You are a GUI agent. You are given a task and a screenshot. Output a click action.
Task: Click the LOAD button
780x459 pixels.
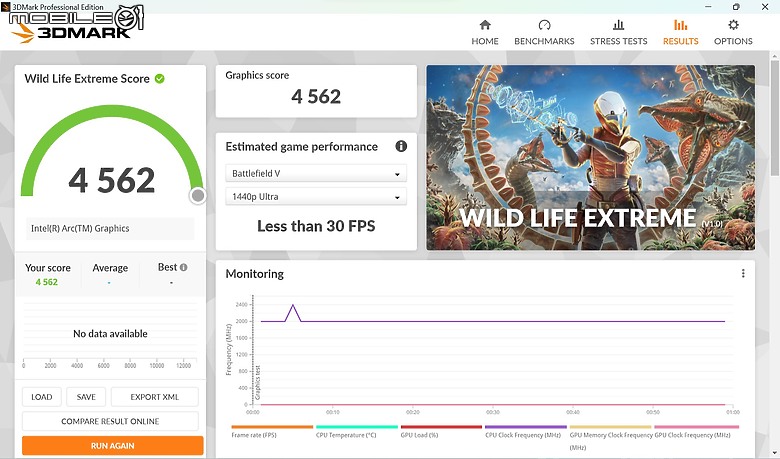pyautogui.click(x=42, y=397)
